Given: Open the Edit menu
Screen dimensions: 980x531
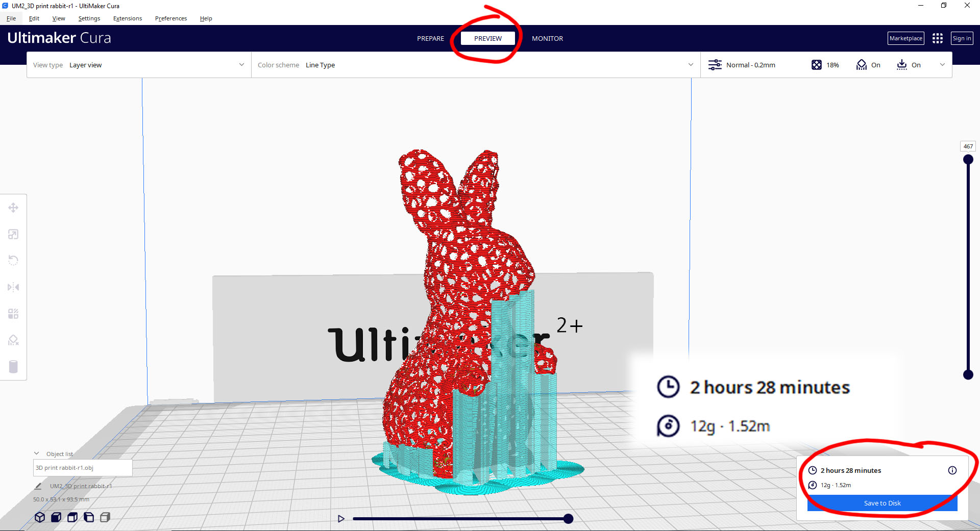Looking at the screenshot, I should click(x=34, y=18).
